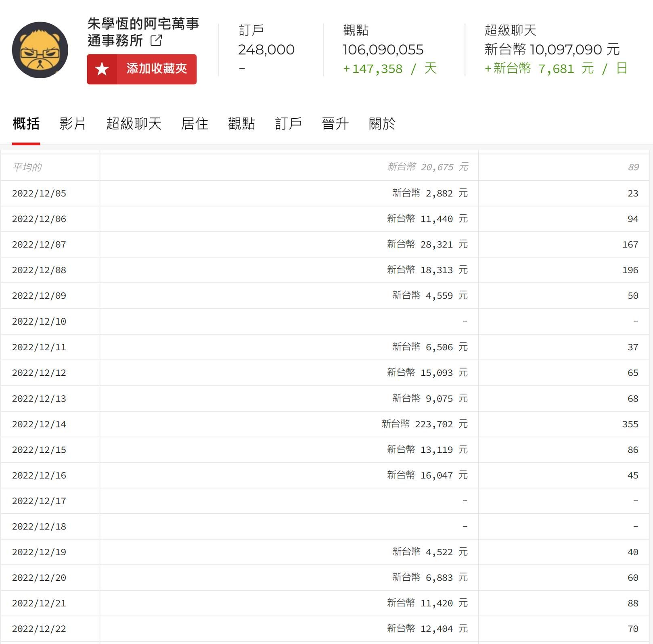
Task: Click the count 70 in the 2022/12/22 row
Action: click(633, 629)
